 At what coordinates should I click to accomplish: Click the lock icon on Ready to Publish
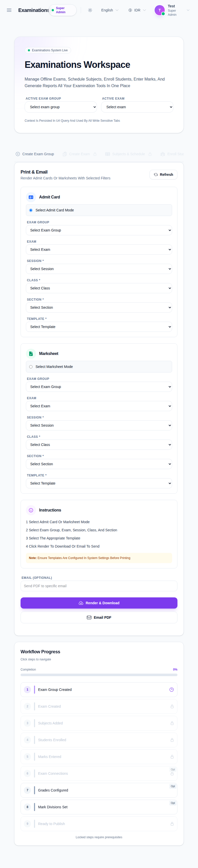[x=172, y=824]
